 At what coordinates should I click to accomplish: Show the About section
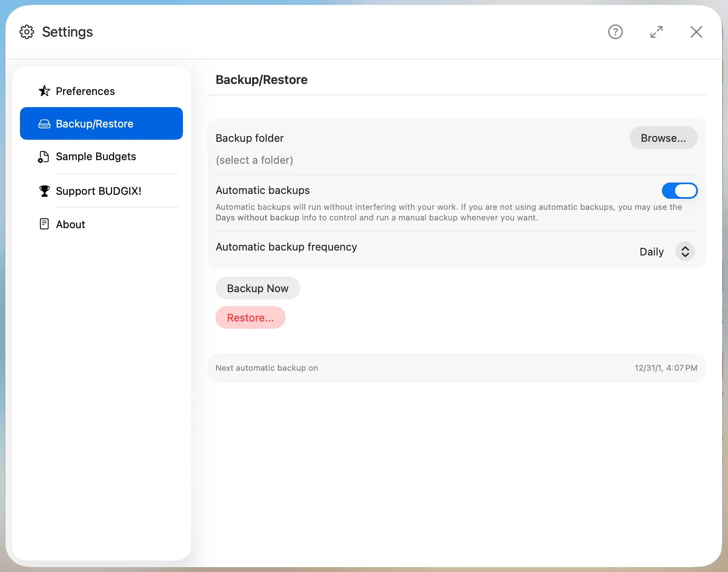pyautogui.click(x=101, y=224)
